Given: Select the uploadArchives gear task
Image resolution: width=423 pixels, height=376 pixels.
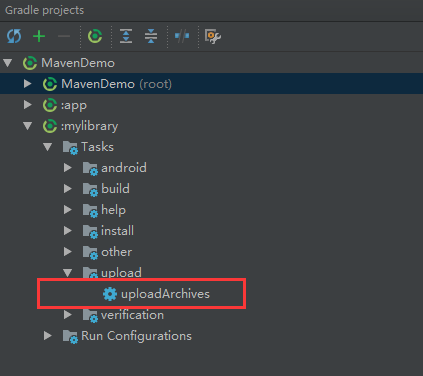Looking at the screenshot, I should 156,294.
